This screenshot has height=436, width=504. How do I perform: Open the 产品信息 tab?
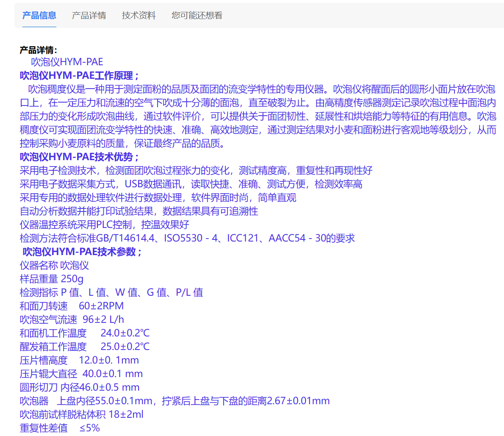point(39,16)
